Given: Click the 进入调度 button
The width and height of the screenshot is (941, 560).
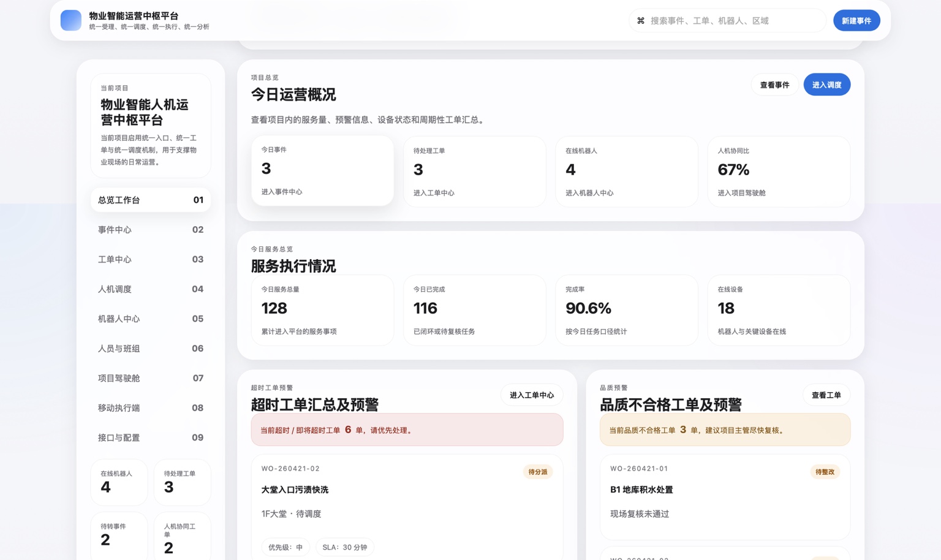Looking at the screenshot, I should click(826, 84).
